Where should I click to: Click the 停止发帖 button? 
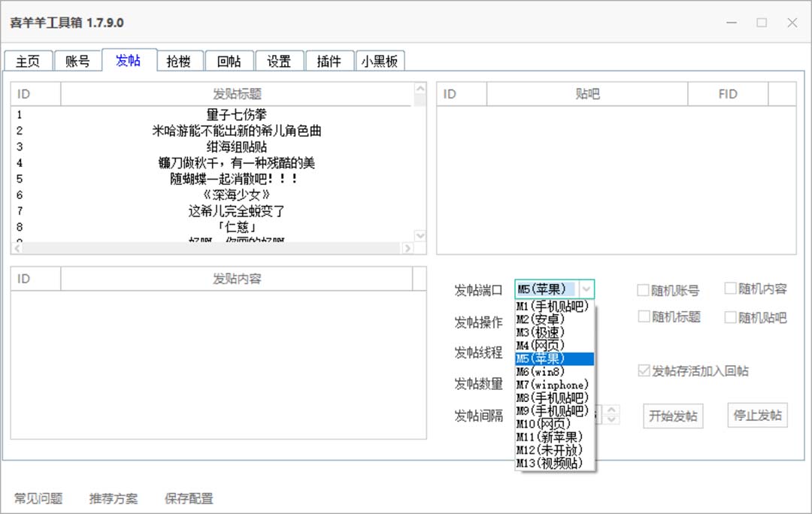pyautogui.click(x=757, y=416)
